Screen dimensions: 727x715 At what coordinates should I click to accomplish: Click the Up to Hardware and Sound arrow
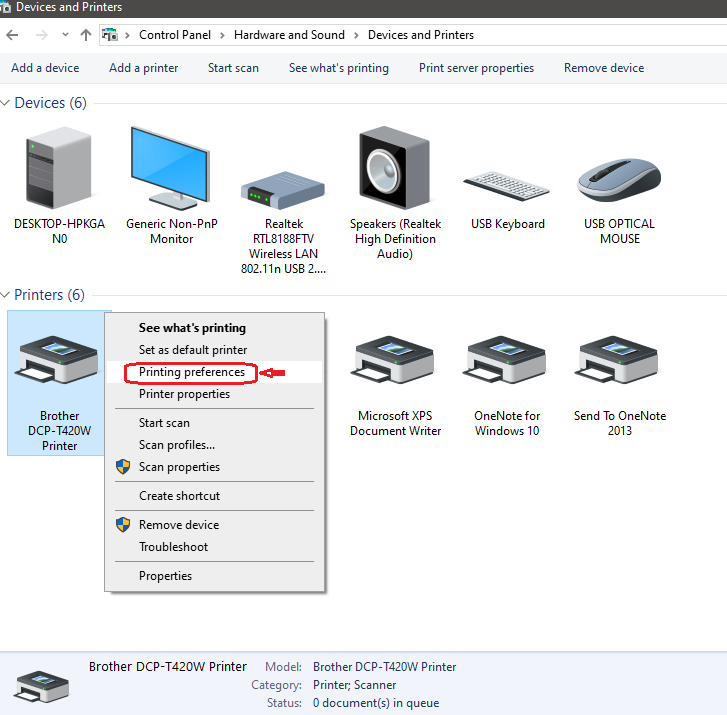[86, 35]
